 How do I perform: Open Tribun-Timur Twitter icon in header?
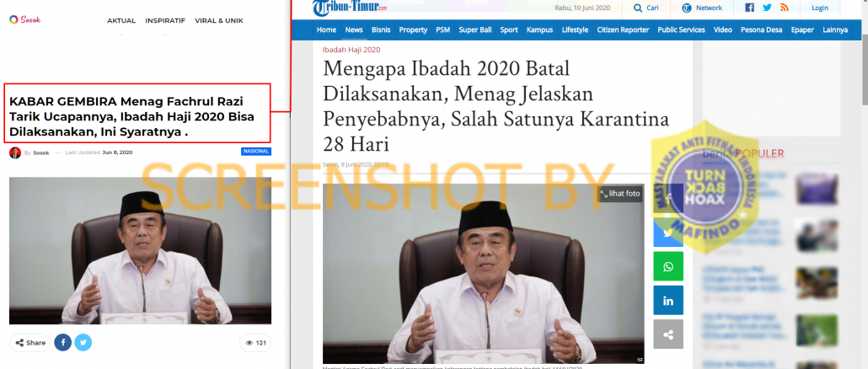point(767,8)
